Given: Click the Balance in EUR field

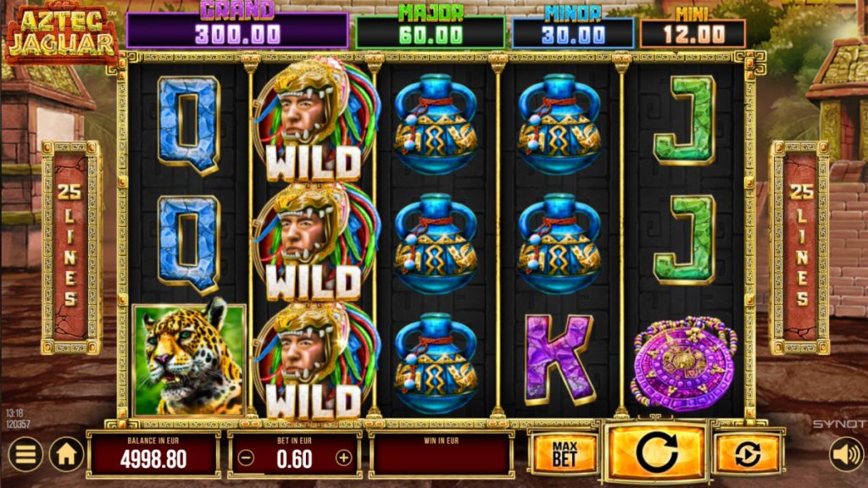Looking at the screenshot, I should [x=153, y=454].
